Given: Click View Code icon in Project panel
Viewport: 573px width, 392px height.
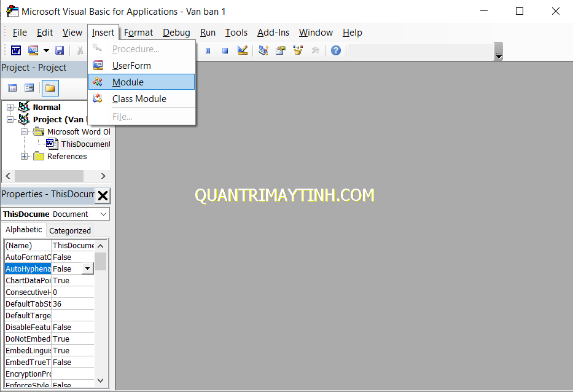Looking at the screenshot, I should point(12,88).
